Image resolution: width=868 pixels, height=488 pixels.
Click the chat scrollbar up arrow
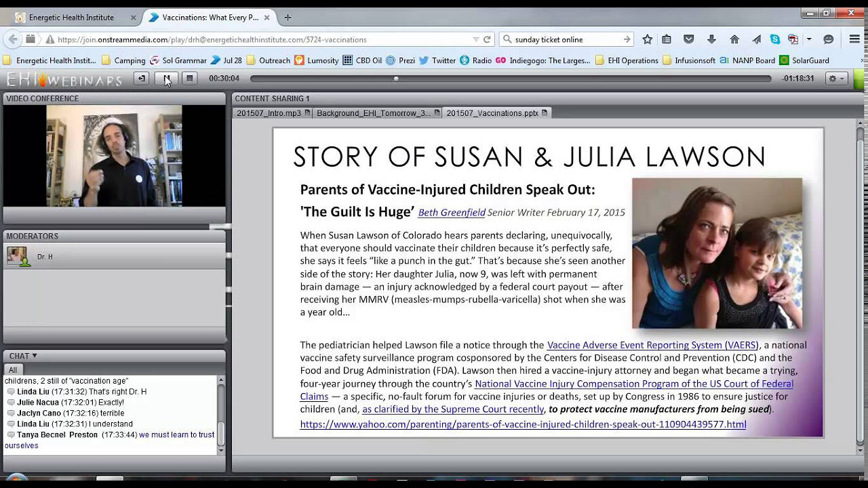(220, 381)
